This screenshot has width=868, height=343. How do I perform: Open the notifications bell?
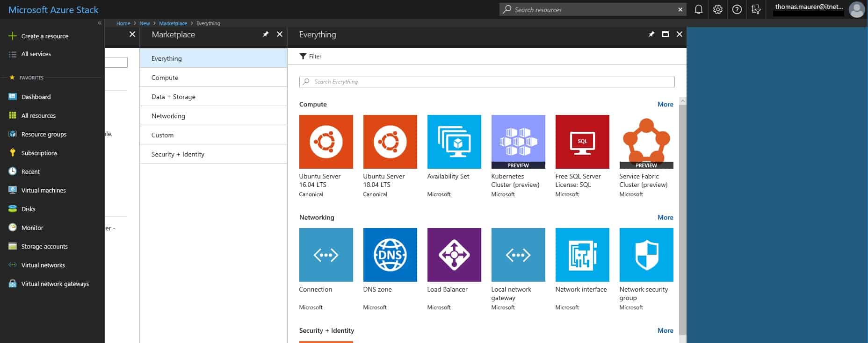tap(699, 9)
